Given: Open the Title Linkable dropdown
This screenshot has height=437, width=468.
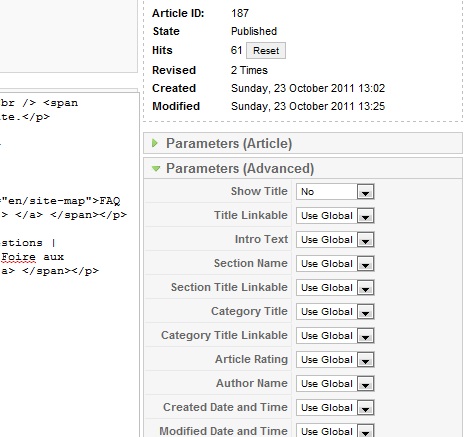Looking at the screenshot, I should 335,216.
